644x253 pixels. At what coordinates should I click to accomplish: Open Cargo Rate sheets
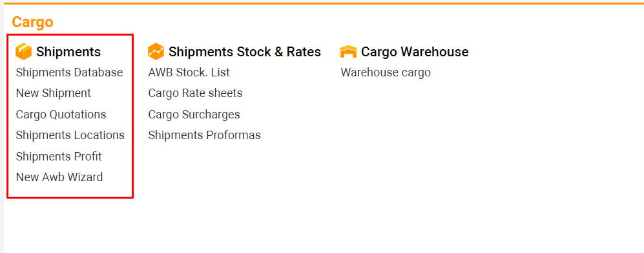(196, 93)
